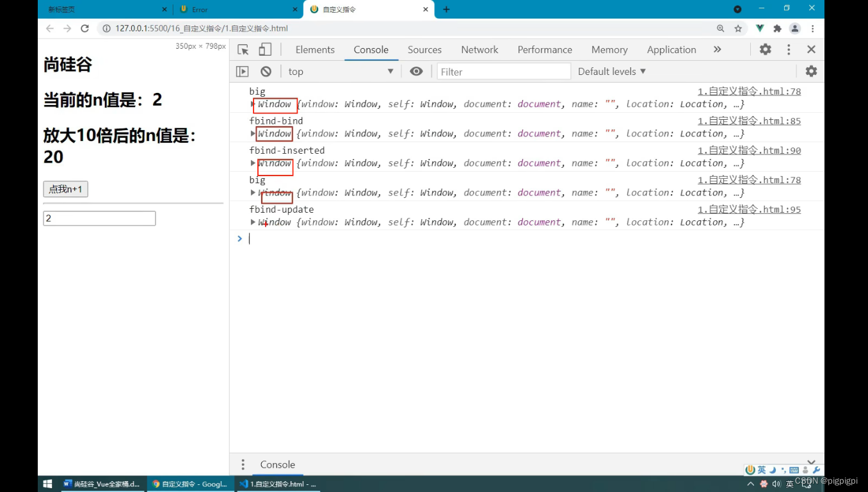The width and height of the screenshot is (868, 492).
Task: Bookmark this page with the star icon
Action: pyautogui.click(x=738, y=28)
